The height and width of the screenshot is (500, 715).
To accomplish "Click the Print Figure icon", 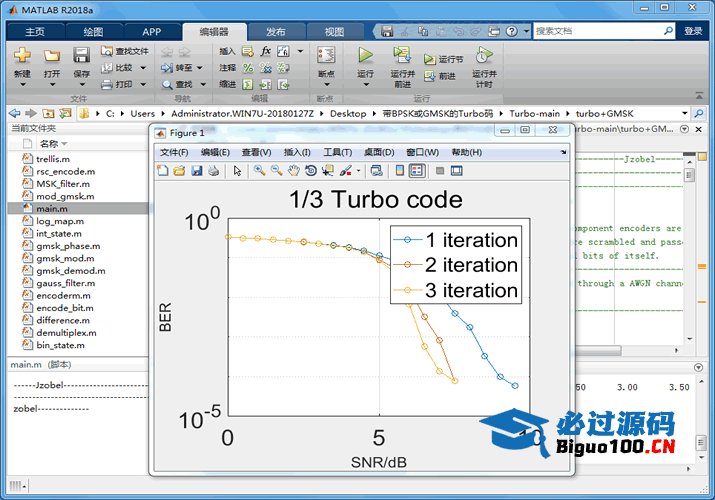I will point(213,171).
